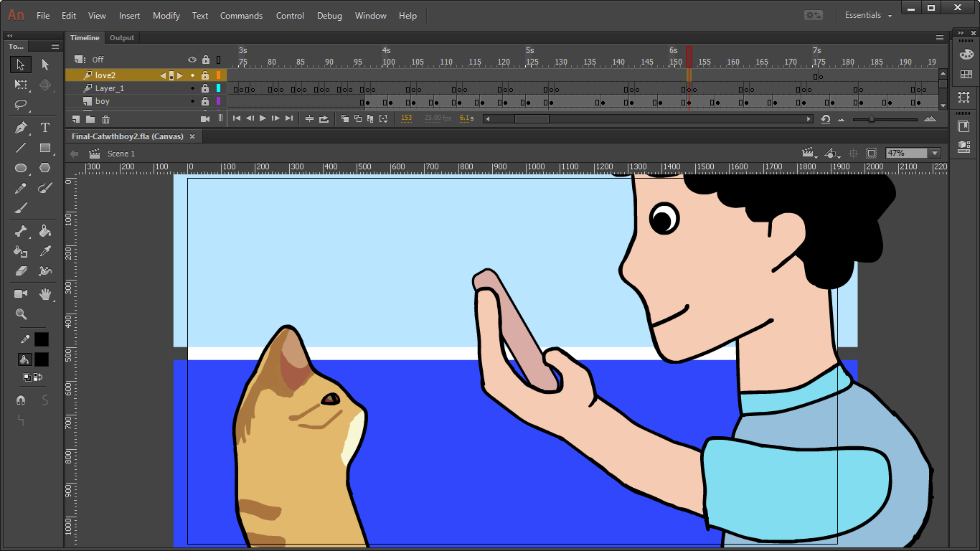Select the Paint Bucket tool

45,231
